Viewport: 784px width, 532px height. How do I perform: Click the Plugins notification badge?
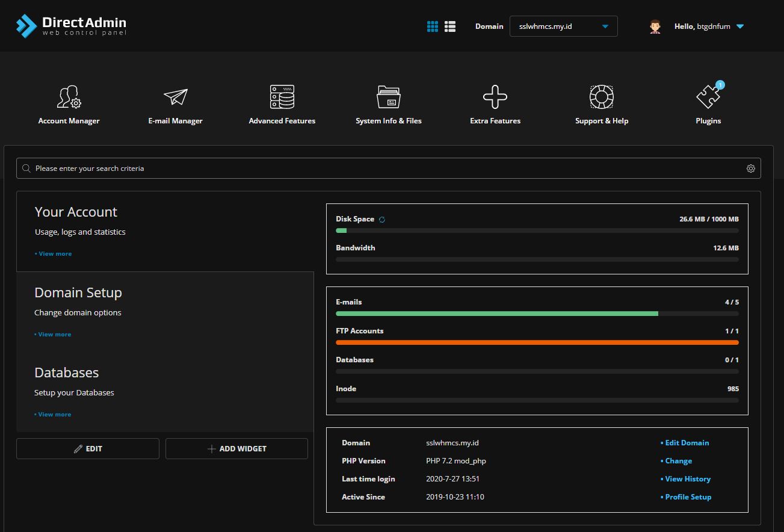720,85
